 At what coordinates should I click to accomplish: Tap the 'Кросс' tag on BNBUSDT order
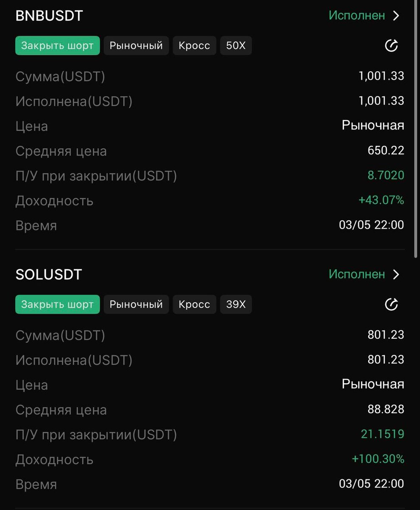coord(194,45)
